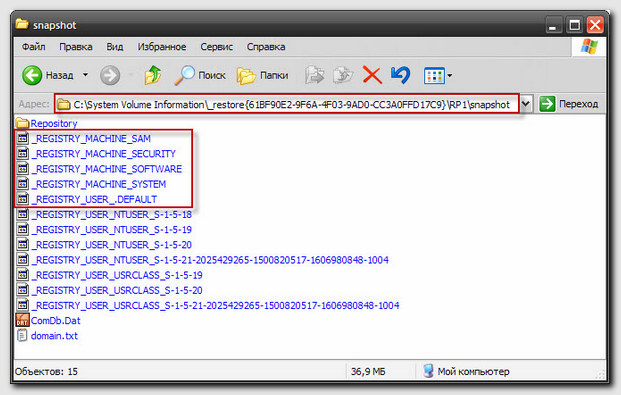Image resolution: width=621 pixels, height=395 pixels.
Task: Open the Избранное menu
Action: pyautogui.click(x=162, y=47)
